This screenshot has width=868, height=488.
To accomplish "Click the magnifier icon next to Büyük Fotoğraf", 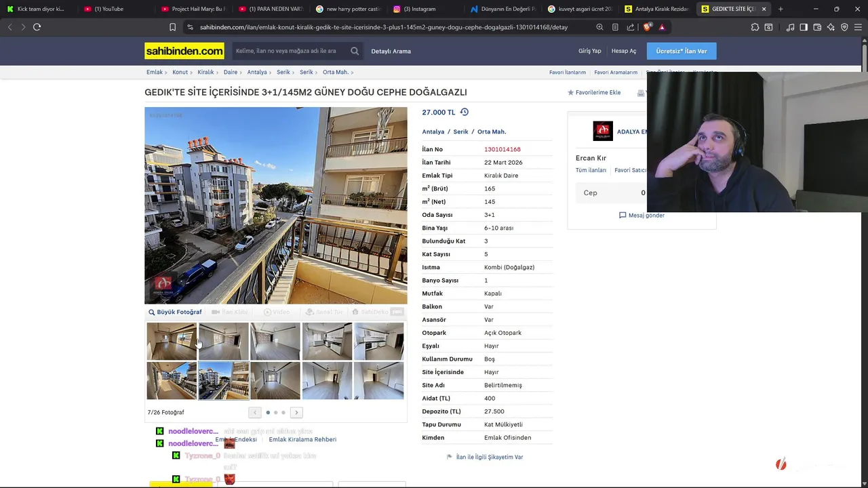I will 152,312.
